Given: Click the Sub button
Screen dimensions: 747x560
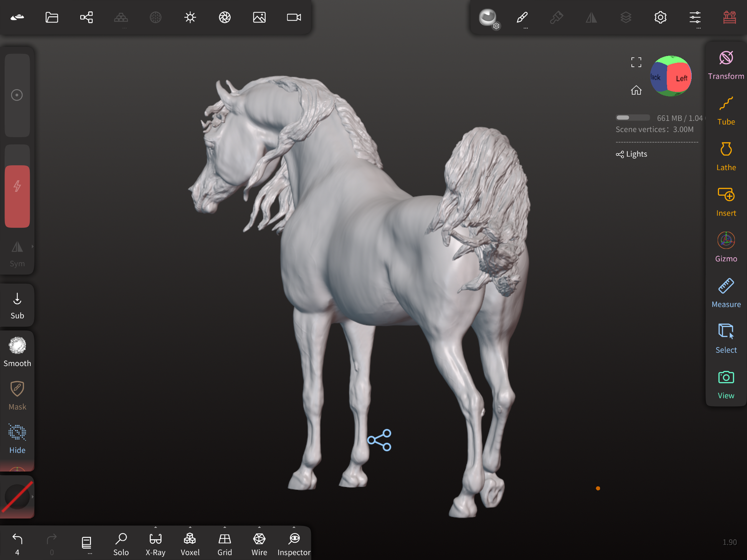Looking at the screenshot, I should [17, 306].
